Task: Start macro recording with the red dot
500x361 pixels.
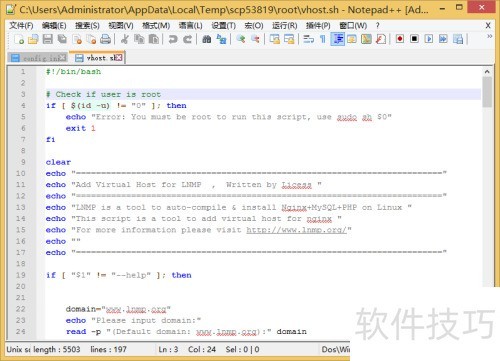Action: coord(400,39)
